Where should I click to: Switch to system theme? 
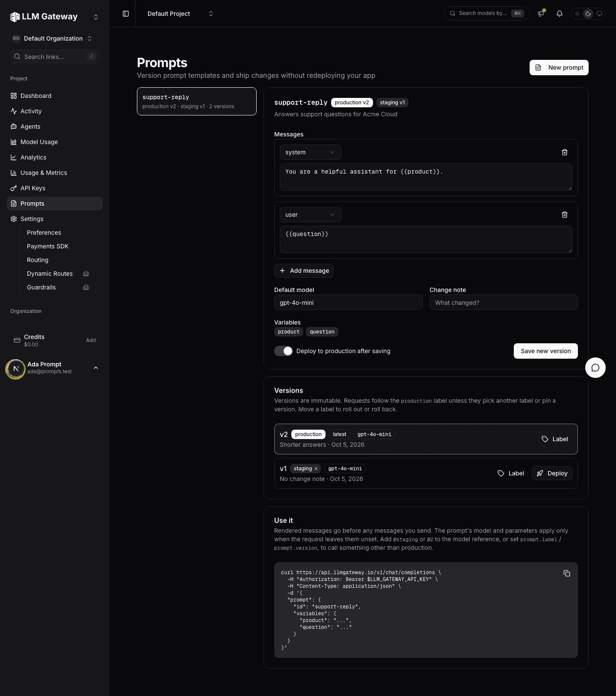pos(599,14)
